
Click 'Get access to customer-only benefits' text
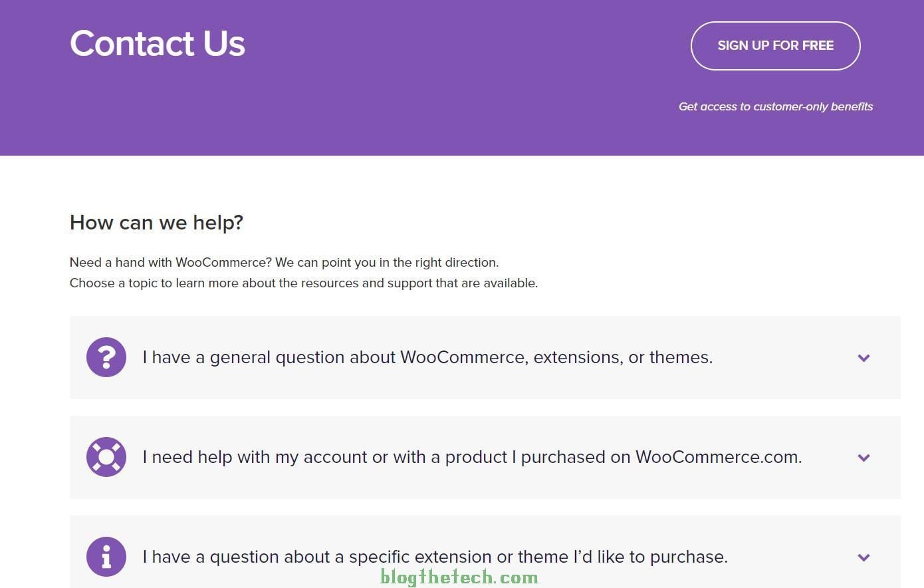[775, 106]
